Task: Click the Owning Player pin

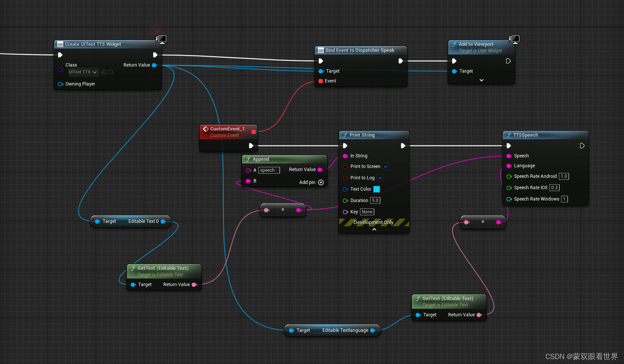Action: coord(60,84)
